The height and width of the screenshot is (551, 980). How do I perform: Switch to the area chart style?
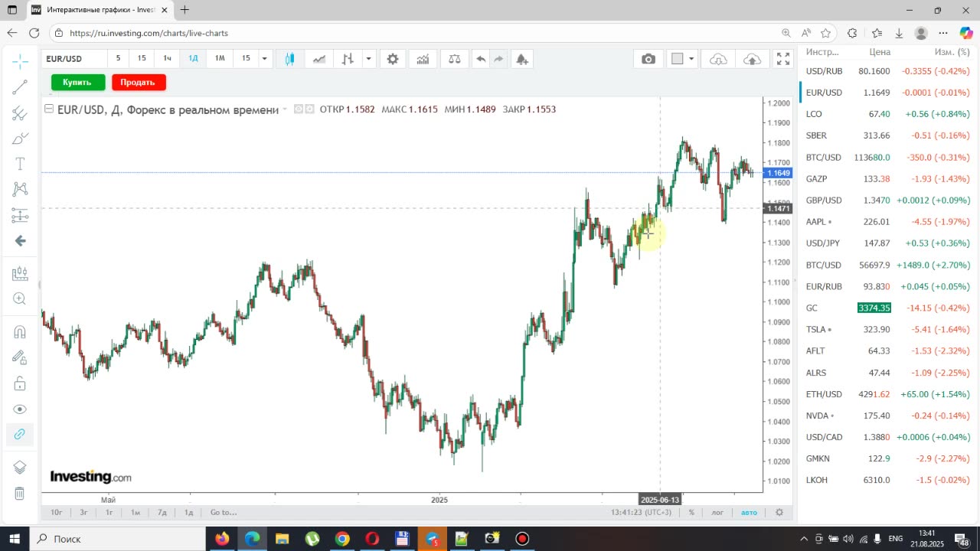(x=319, y=59)
